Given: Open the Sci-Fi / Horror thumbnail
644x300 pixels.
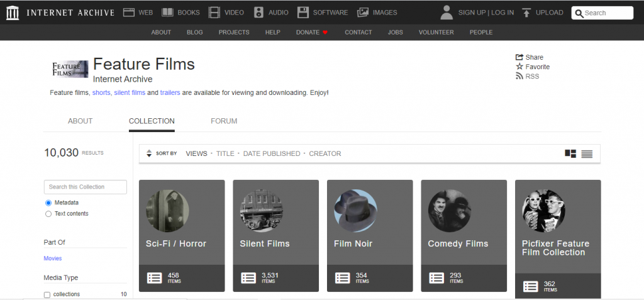Looking at the screenshot, I should click(x=167, y=211).
